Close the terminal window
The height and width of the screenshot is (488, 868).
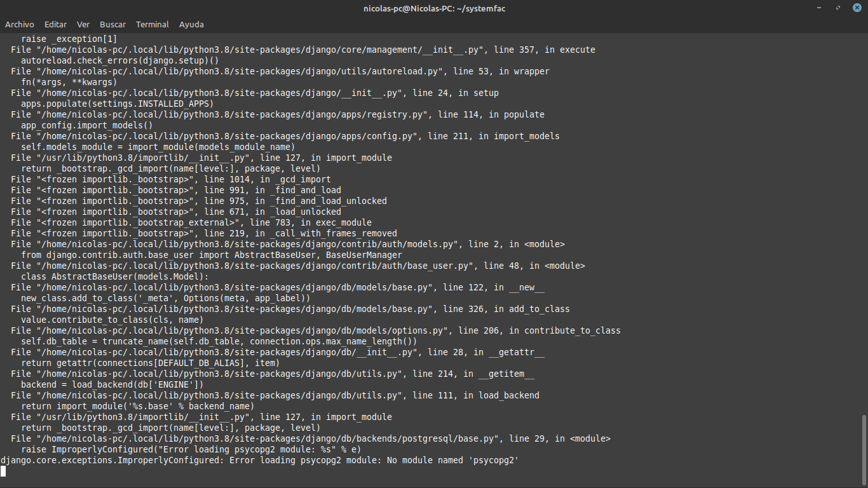click(856, 8)
